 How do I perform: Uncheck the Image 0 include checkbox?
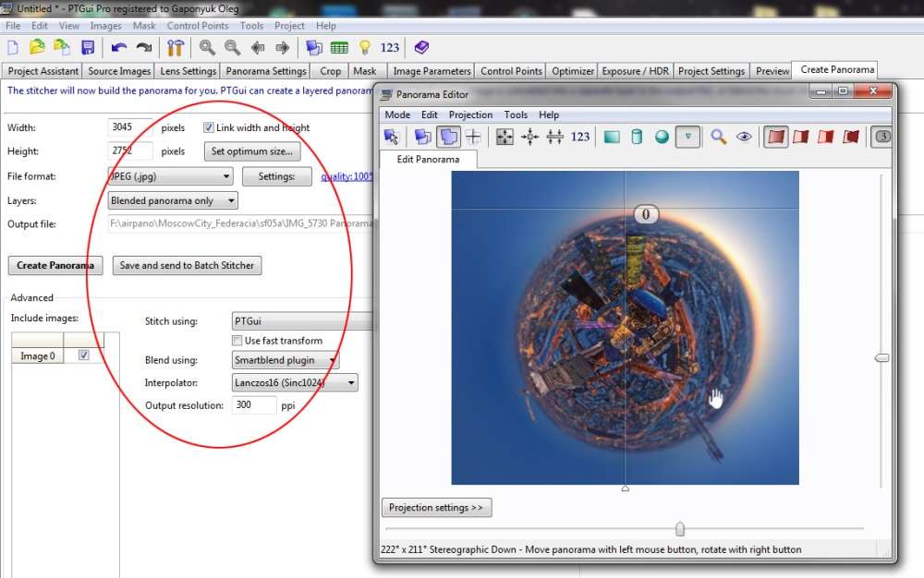[84, 355]
